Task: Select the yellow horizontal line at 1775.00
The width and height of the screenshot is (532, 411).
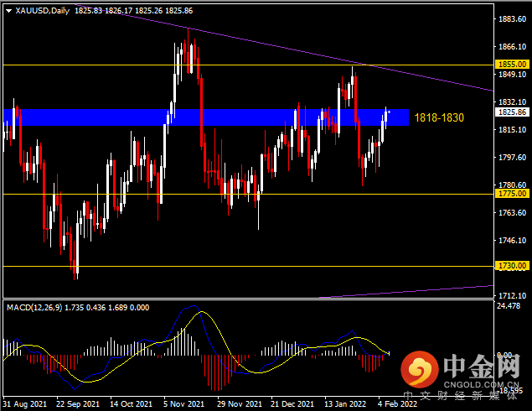Action: point(248,195)
